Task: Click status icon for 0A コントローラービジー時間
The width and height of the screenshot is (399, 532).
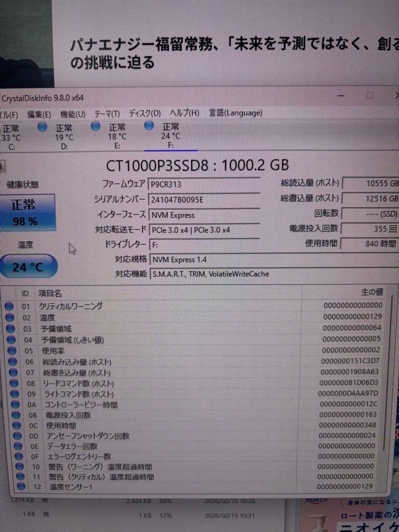Action: pyautogui.click(x=15, y=404)
